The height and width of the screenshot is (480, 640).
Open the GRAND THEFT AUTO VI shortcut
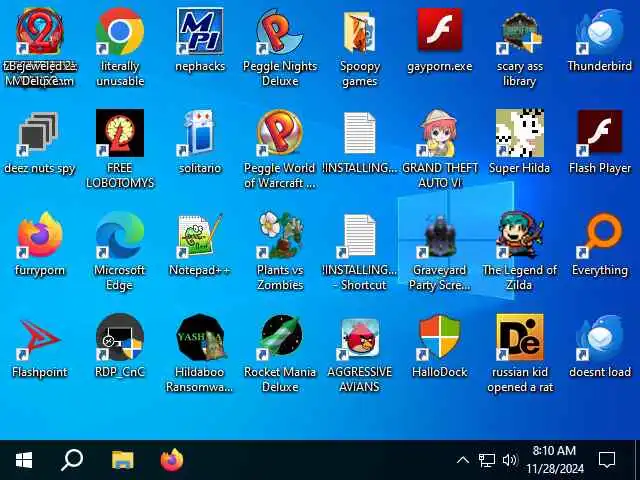point(440,133)
